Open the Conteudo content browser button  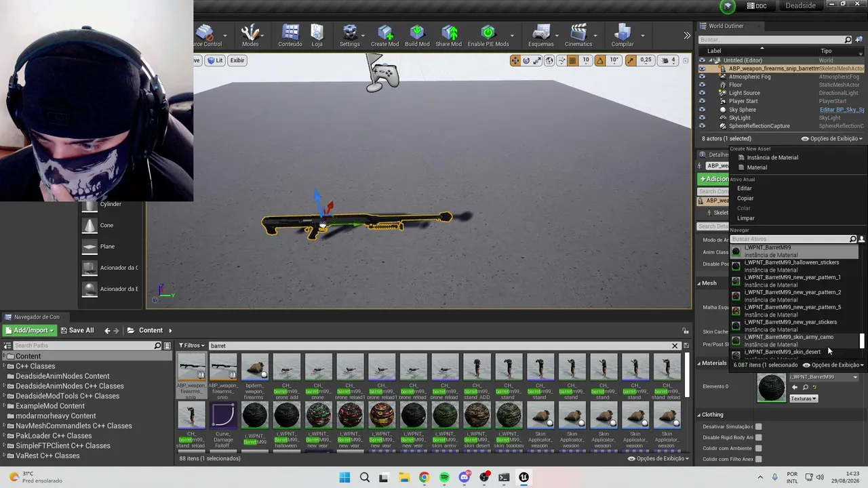(290, 36)
